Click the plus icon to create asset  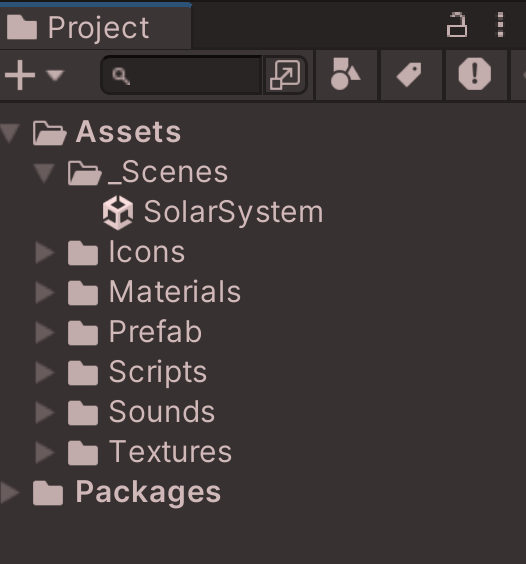(x=20, y=75)
